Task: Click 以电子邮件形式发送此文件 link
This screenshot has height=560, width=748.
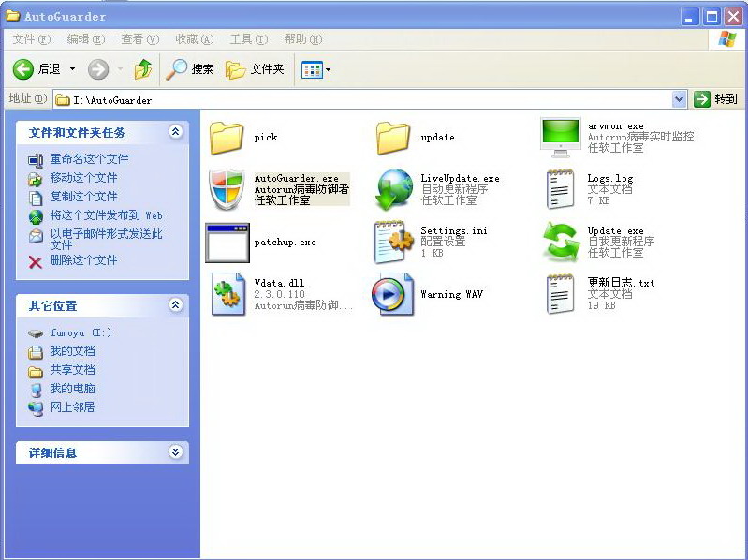Action: point(106,239)
